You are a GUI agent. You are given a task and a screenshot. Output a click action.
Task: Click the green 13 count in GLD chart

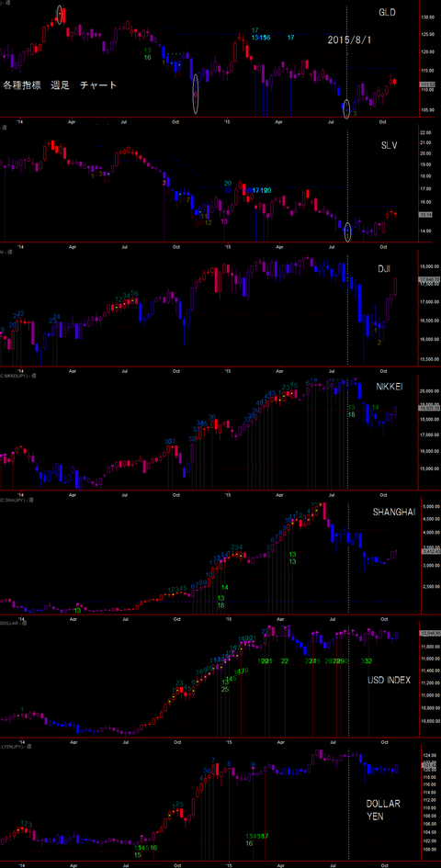pos(147,50)
